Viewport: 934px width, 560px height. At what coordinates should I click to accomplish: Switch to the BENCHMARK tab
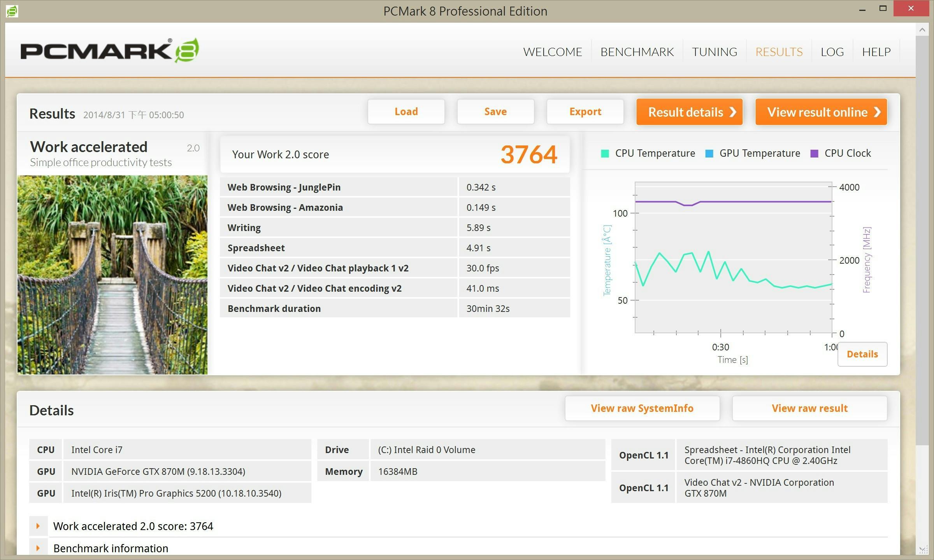pos(637,52)
